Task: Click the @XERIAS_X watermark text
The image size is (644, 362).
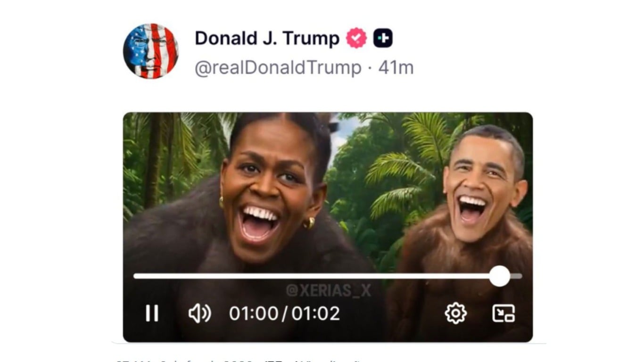Action: (x=329, y=291)
